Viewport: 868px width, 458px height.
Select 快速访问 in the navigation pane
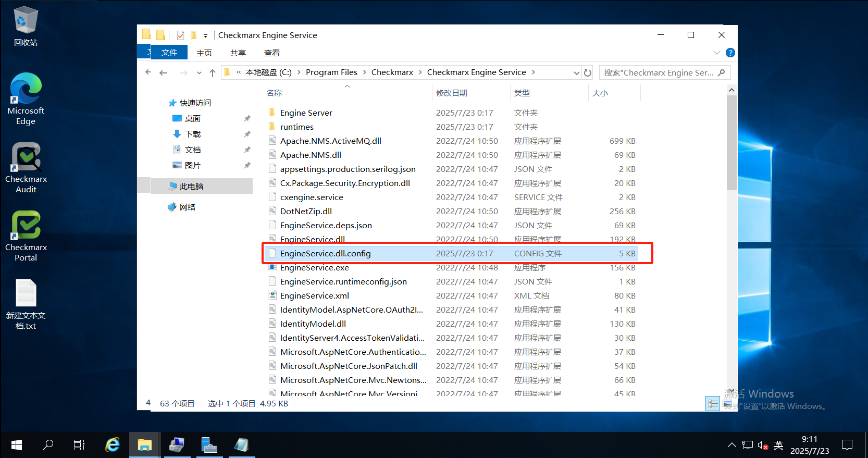click(x=195, y=103)
